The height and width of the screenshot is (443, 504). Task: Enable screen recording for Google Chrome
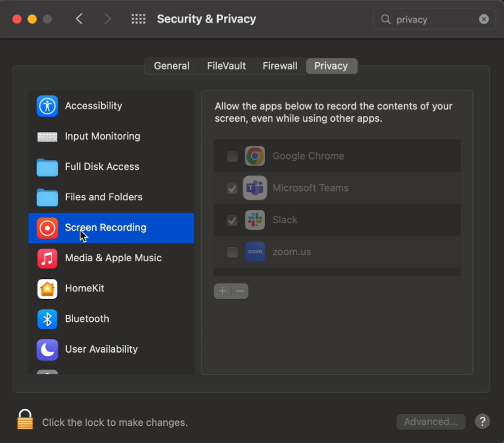231,155
